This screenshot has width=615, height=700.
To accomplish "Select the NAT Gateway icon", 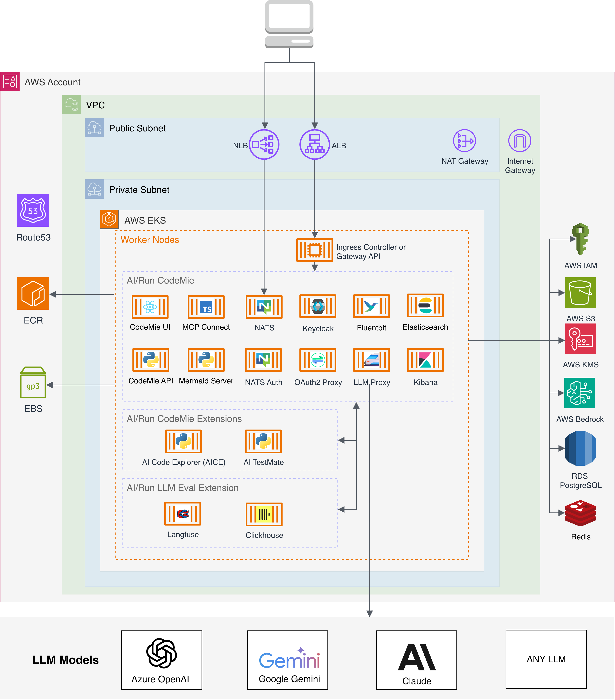I will (464, 140).
